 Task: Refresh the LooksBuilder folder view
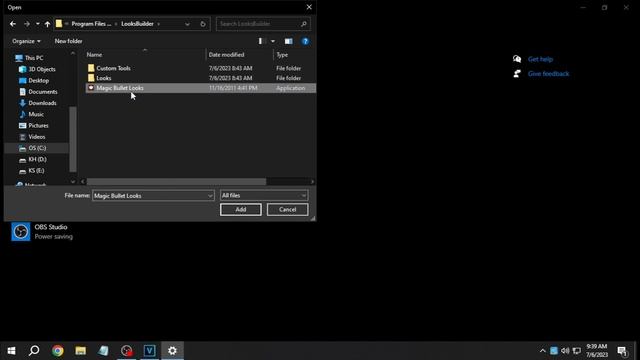(x=203, y=24)
